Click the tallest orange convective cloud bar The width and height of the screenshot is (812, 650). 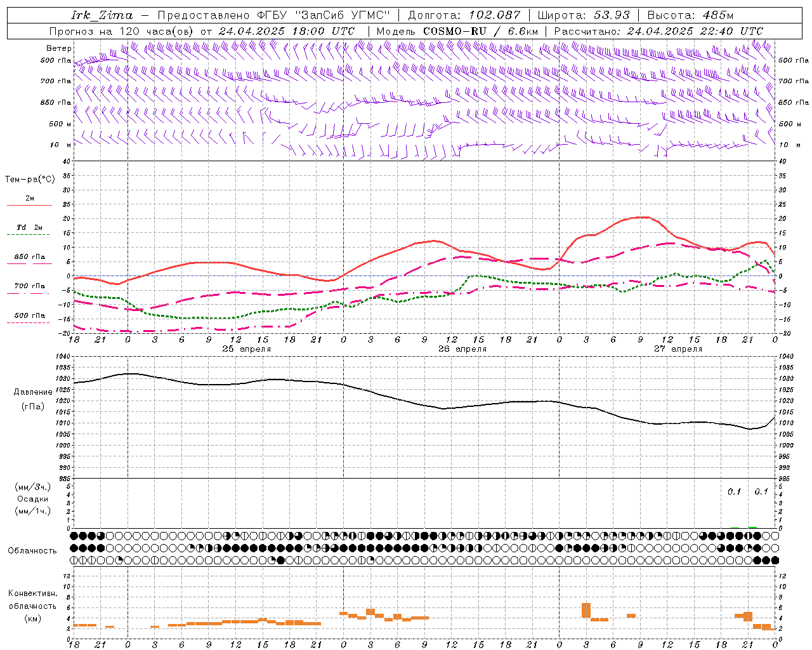click(x=586, y=610)
